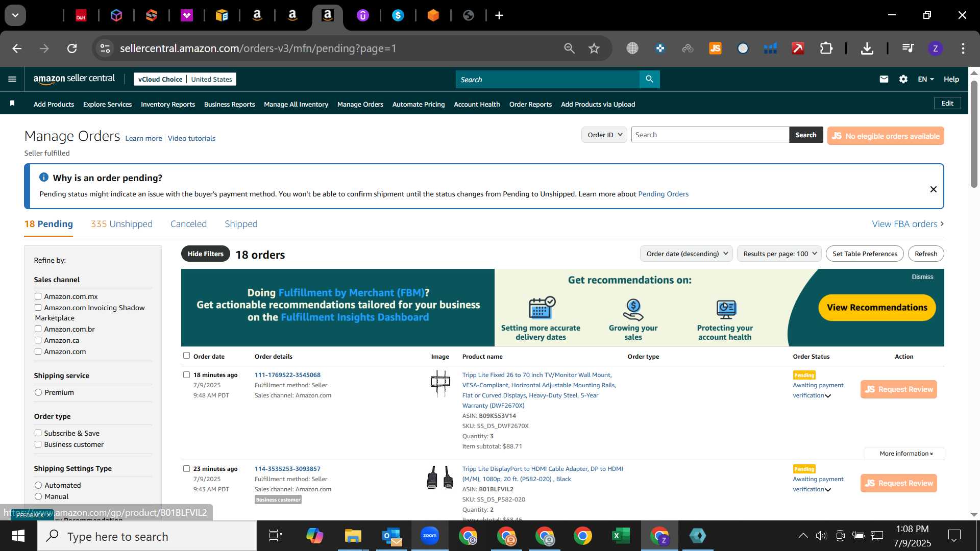980x551 pixels.
Task: Open the tab search dropdown arrow in the tab strip
Action: click(x=15, y=15)
